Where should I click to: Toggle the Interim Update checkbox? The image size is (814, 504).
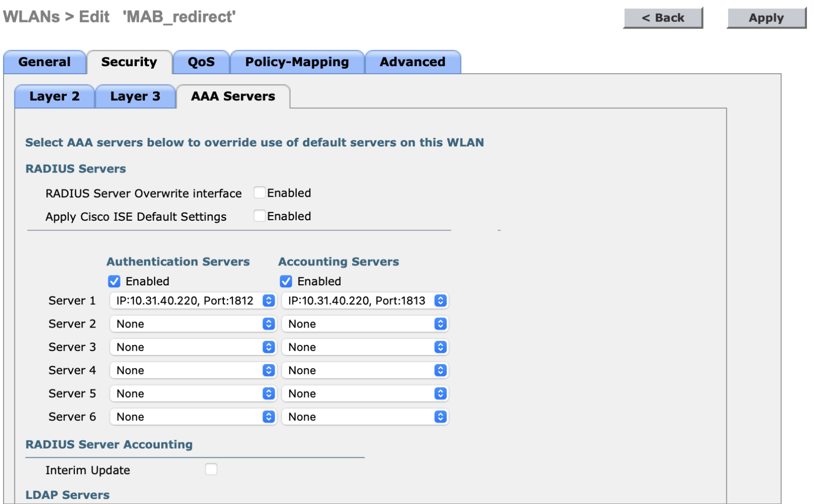211,469
